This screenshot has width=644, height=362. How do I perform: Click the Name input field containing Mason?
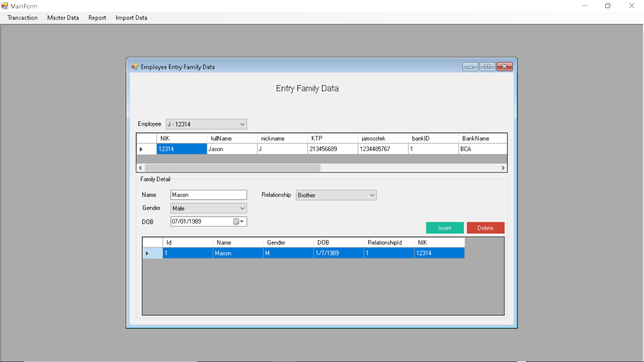point(208,195)
